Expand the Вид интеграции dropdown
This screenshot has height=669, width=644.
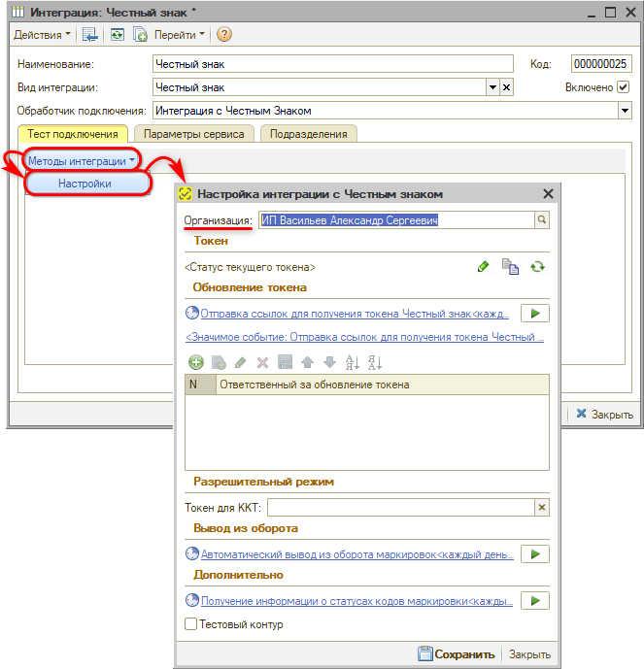tap(491, 87)
